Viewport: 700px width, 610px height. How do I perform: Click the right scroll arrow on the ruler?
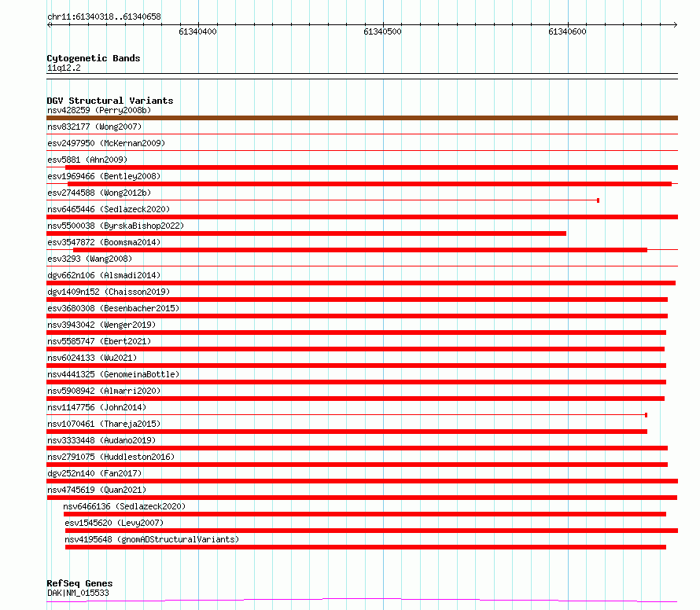coord(675,24)
